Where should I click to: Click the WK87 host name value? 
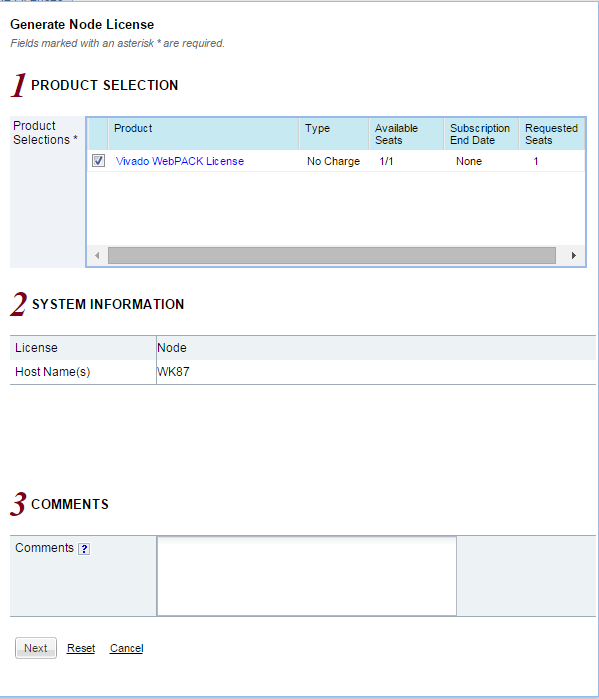pyautogui.click(x=173, y=372)
